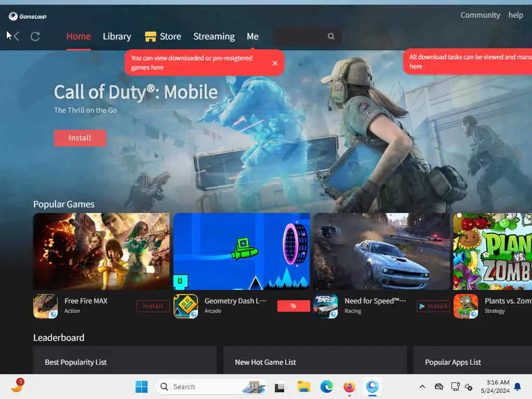The height and width of the screenshot is (399, 532).
Task: Click the download tasks tooltip
Action: coord(468,61)
